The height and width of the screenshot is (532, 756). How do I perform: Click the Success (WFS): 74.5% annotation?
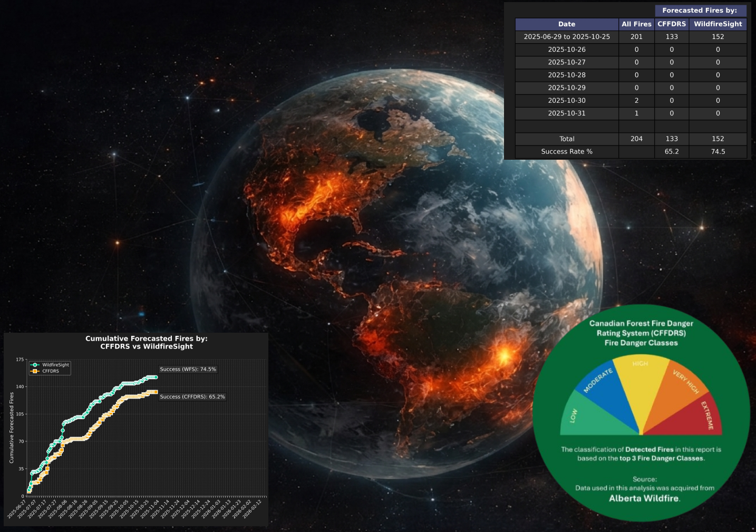[188, 369]
